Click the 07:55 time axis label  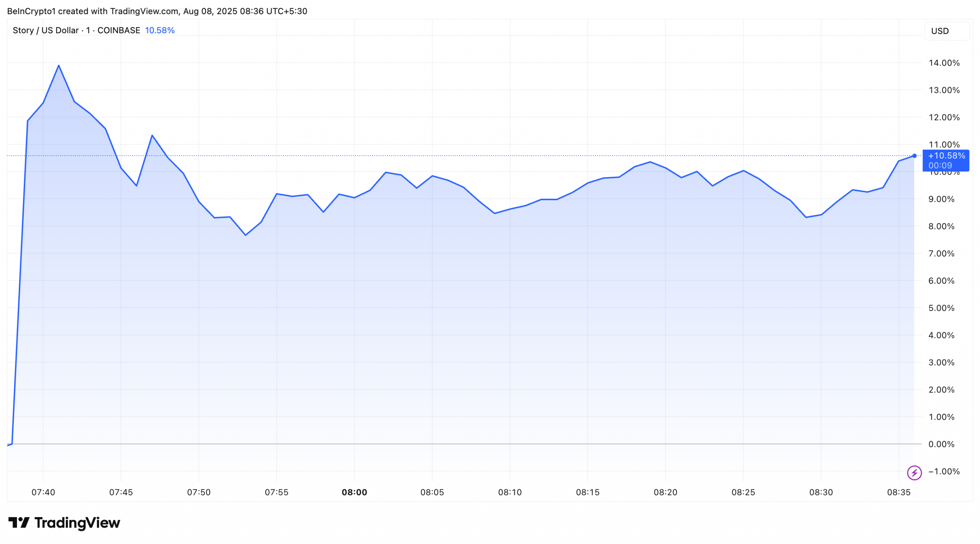click(276, 492)
